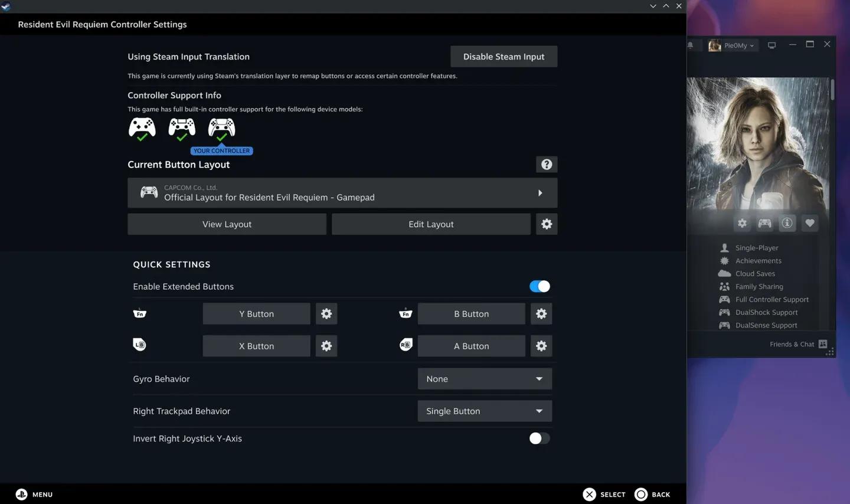Image resolution: width=850 pixels, height=504 pixels.
Task: Select the A Button binding
Action: pyautogui.click(x=471, y=346)
